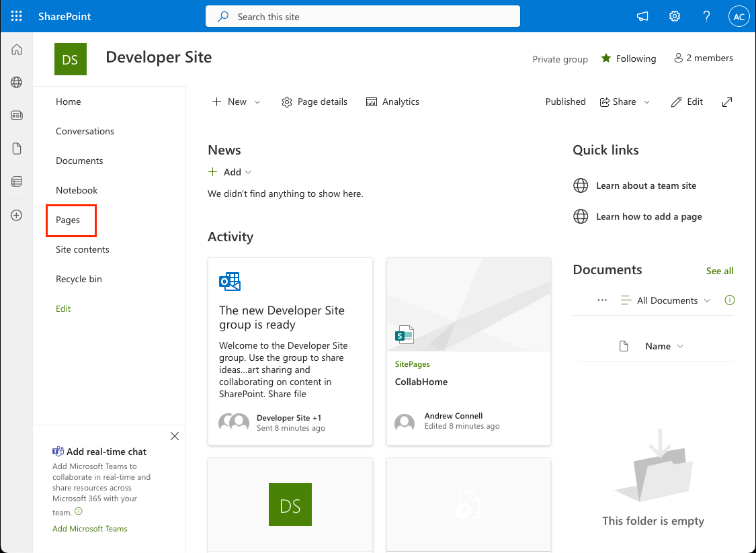Viewport: 756px width, 553px height.
Task: Open the Documents ellipsis menu
Action: 602,300
